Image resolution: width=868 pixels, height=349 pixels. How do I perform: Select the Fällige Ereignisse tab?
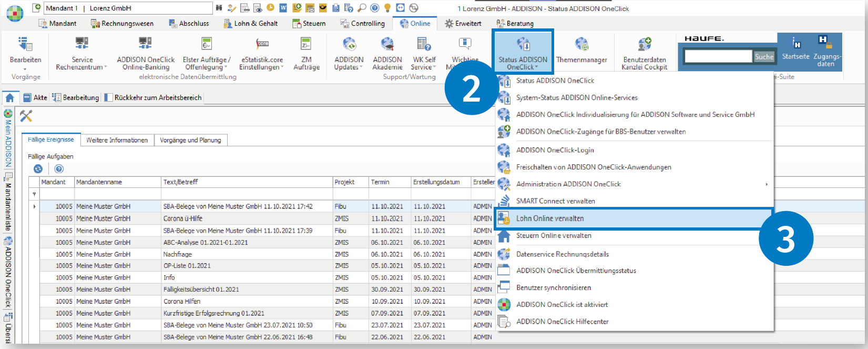pos(50,139)
